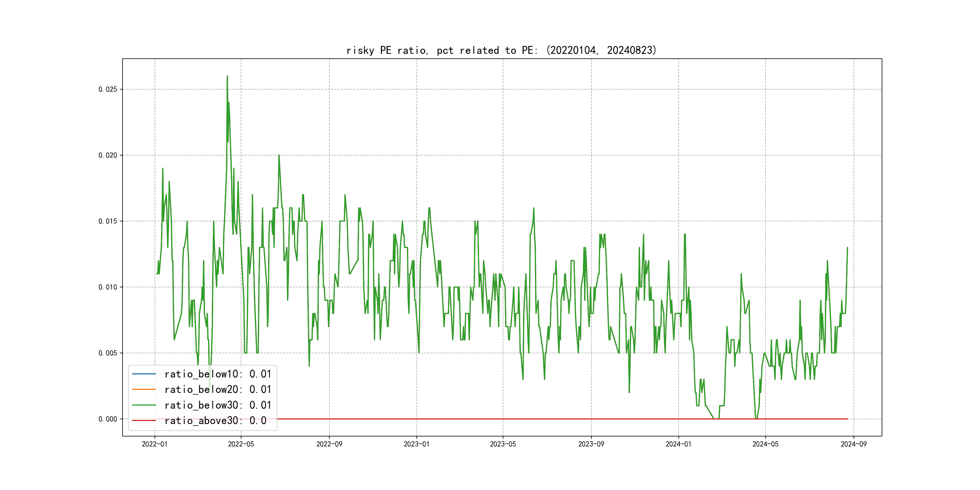The width and height of the screenshot is (980, 490).
Task: Click the 2024-09 x-axis tick label
Action: (853, 444)
